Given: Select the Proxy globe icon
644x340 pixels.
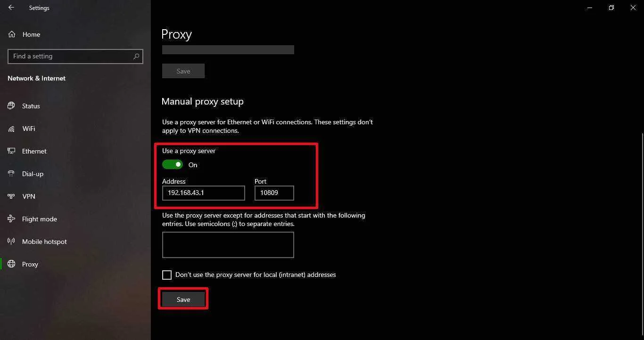Looking at the screenshot, I should click(12, 264).
